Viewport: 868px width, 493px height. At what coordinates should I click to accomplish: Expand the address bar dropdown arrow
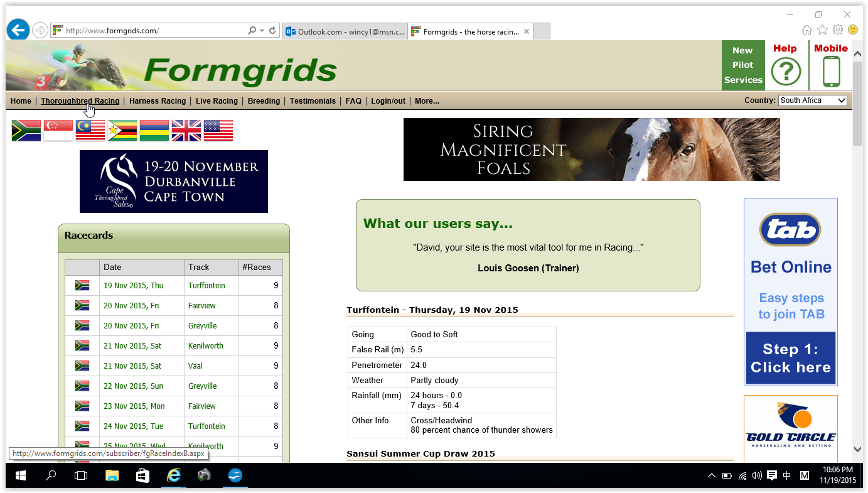tap(261, 30)
